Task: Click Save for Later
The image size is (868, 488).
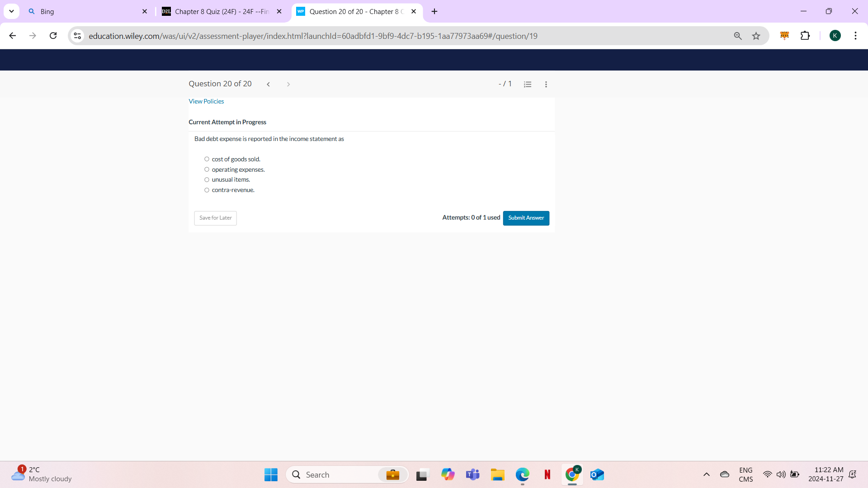Action: pos(215,218)
